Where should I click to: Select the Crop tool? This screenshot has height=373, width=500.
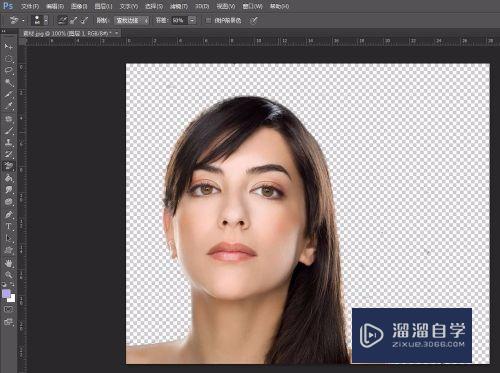pyautogui.click(x=9, y=94)
